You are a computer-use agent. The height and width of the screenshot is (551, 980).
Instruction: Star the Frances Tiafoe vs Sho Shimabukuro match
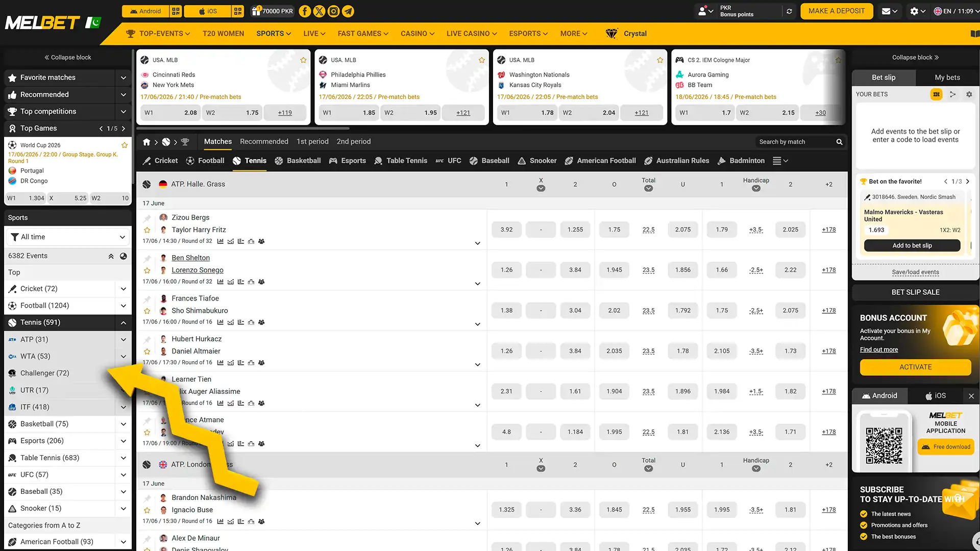147,311
